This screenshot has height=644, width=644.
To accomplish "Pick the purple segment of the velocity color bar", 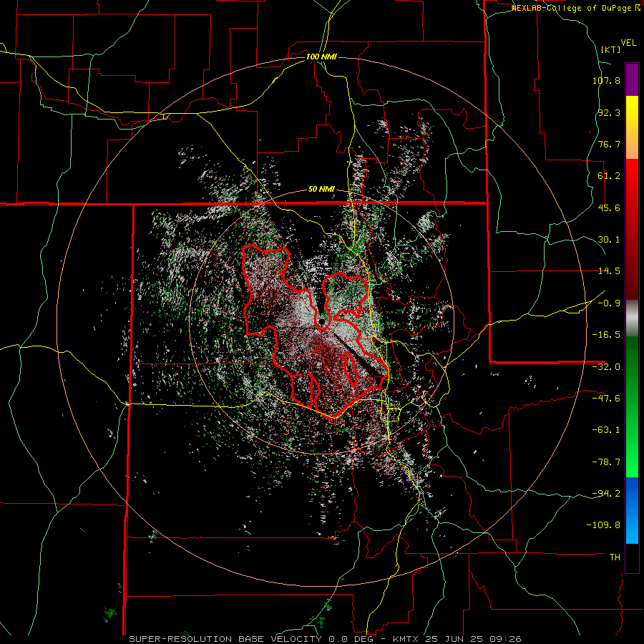I will pos(632,79).
